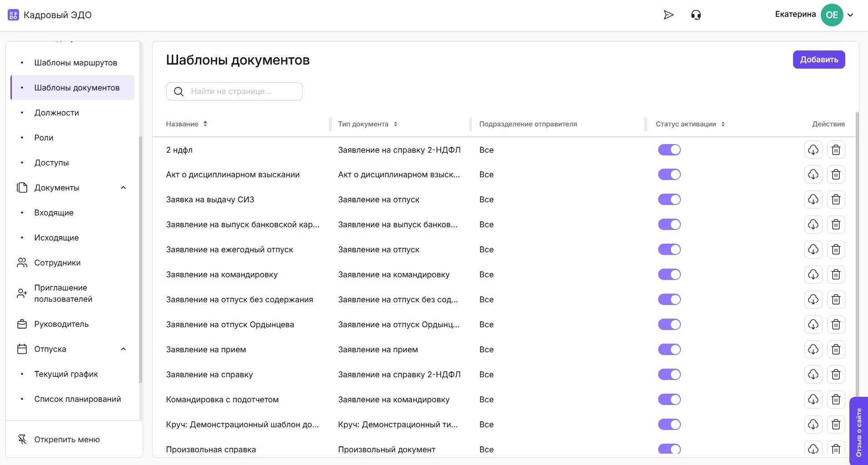Toggle activation of "Заявление на командировку"
Screen dimensions: 868x465
tap(670, 274)
